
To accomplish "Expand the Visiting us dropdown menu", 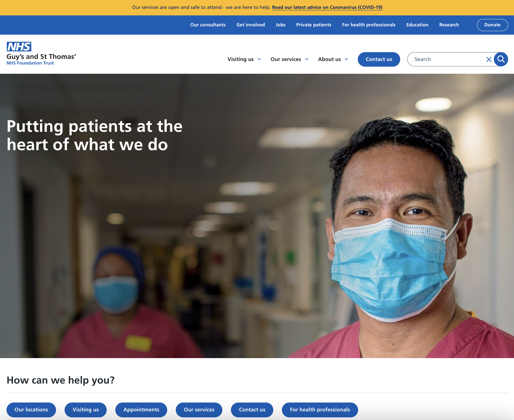I will [x=244, y=59].
